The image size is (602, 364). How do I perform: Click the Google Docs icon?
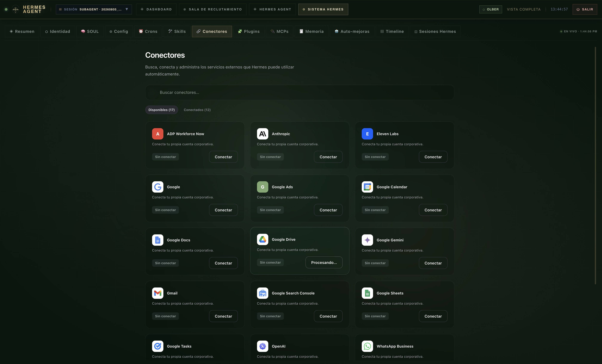point(158,240)
